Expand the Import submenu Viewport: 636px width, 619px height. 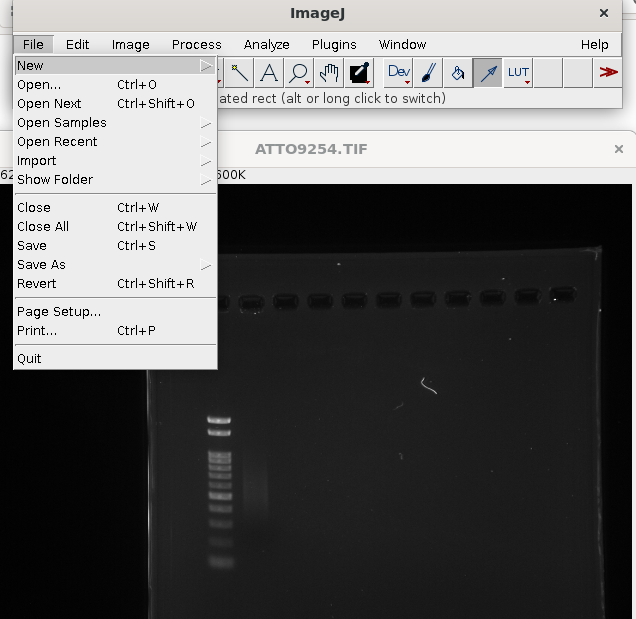click(x=115, y=161)
